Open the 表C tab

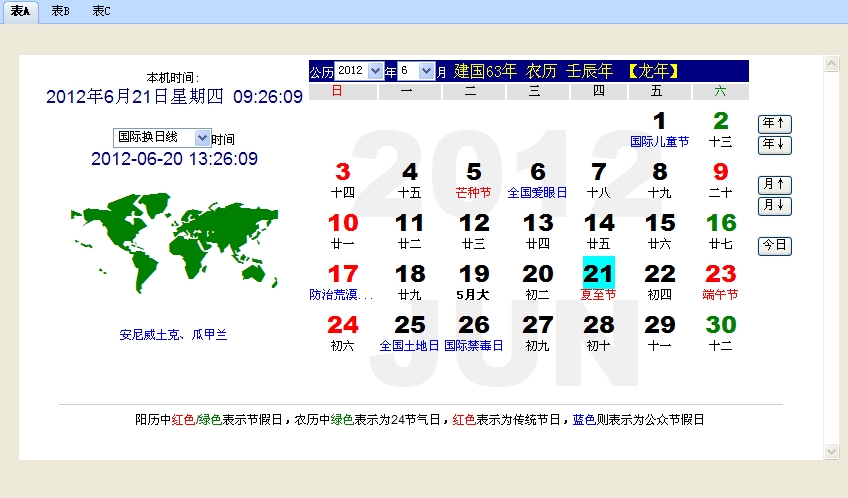[101, 11]
